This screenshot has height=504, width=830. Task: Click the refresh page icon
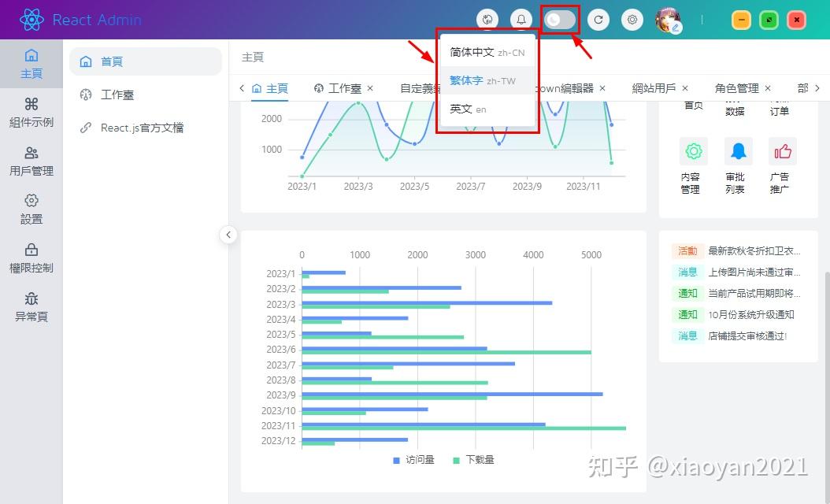click(x=598, y=20)
